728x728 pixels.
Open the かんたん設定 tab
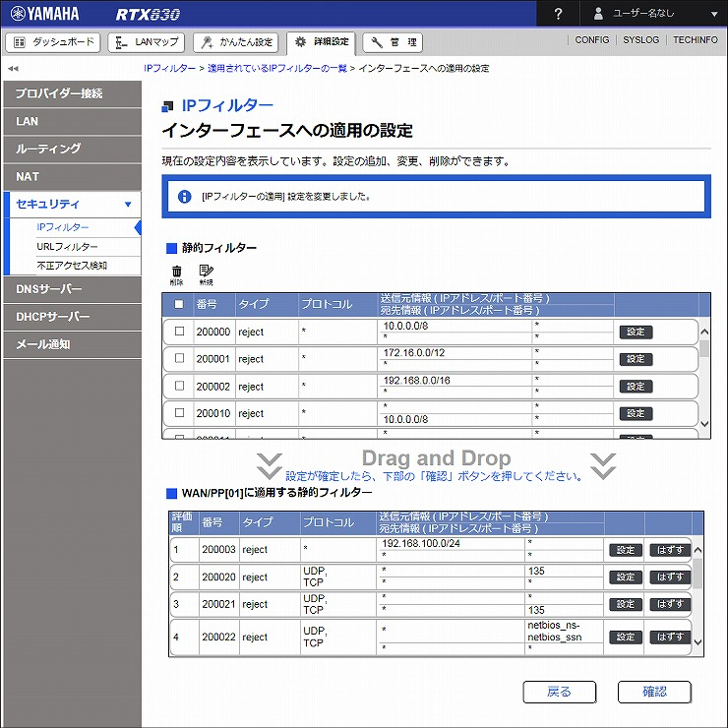tap(236, 42)
